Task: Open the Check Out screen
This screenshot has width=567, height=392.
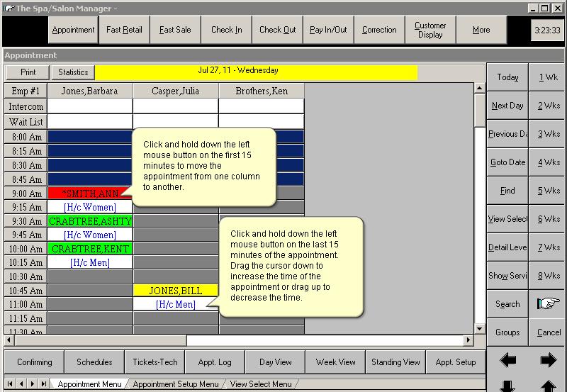Action: pyautogui.click(x=277, y=30)
